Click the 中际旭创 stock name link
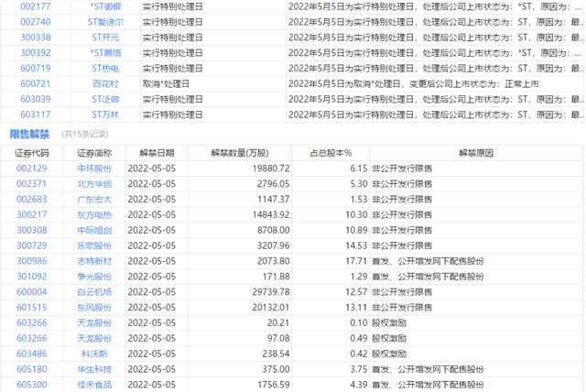Image resolution: width=586 pixels, height=392 pixels. (x=94, y=230)
